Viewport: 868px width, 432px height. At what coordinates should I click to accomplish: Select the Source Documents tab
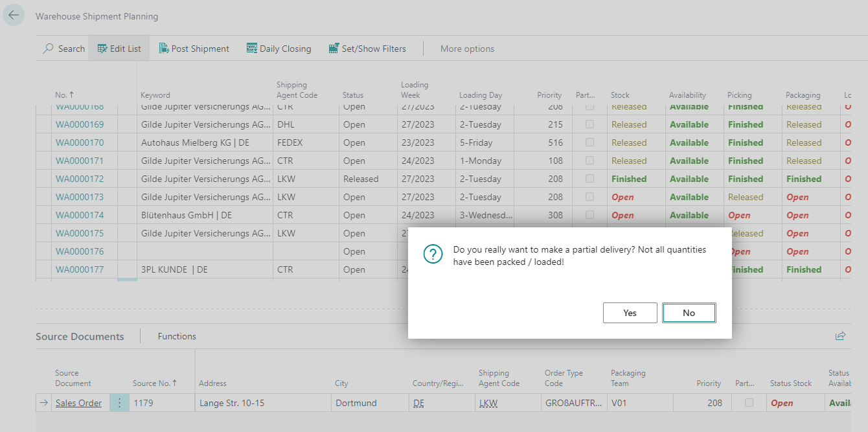(x=80, y=336)
